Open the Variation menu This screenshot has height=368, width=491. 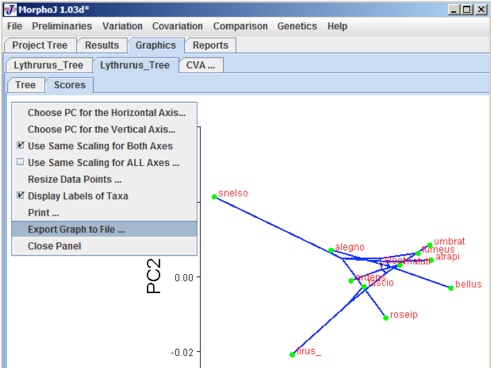coord(122,26)
